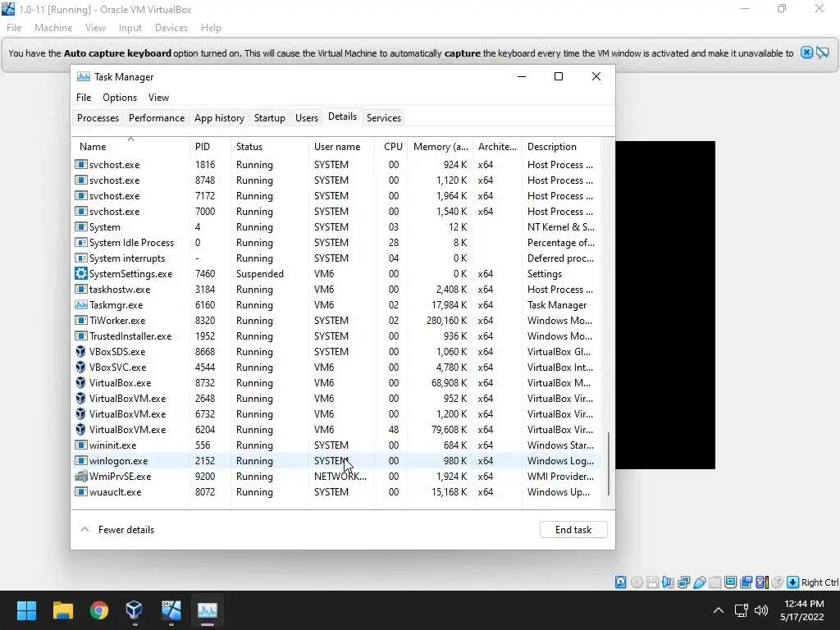Click mouse integration icon in VirtualBox status bar
840x630 pixels.
coord(778,582)
